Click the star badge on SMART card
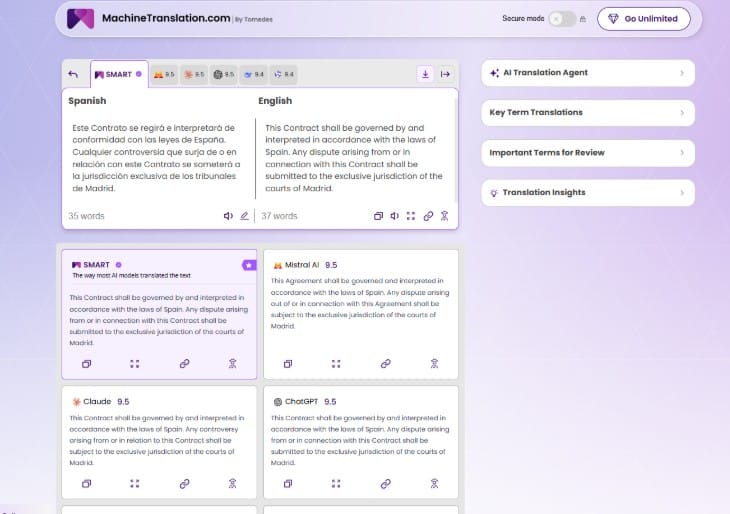Image resolution: width=730 pixels, height=514 pixels. click(249, 265)
